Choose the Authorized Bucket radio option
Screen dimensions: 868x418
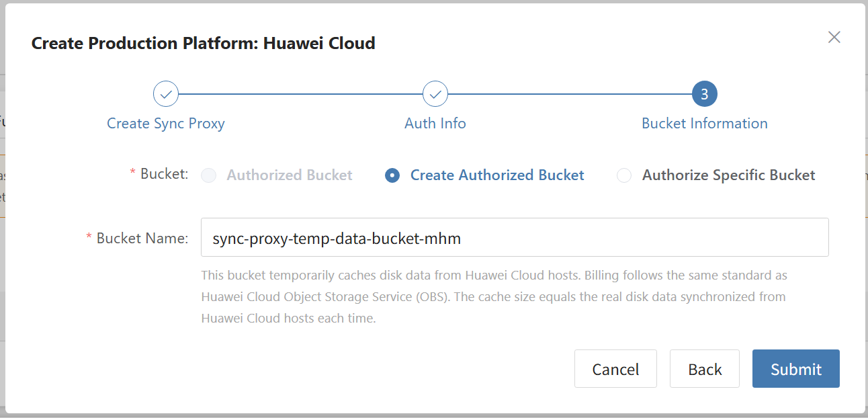pyautogui.click(x=209, y=175)
